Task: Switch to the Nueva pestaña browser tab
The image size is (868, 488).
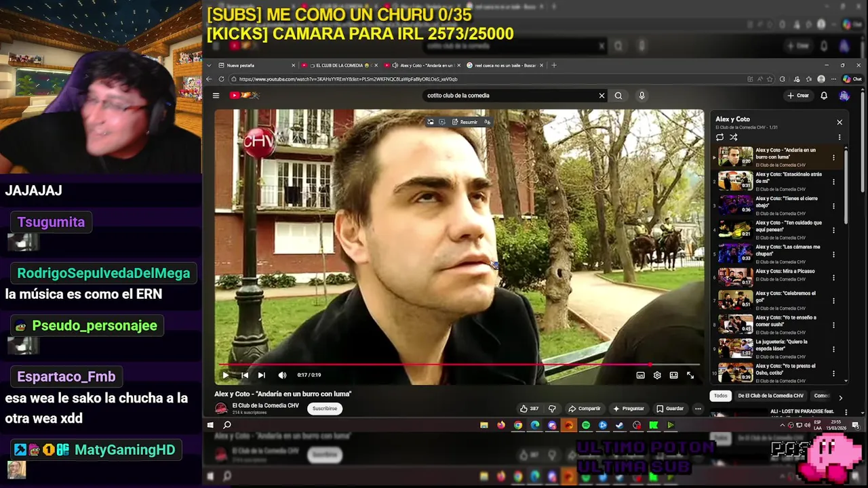Action: pyautogui.click(x=256, y=65)
